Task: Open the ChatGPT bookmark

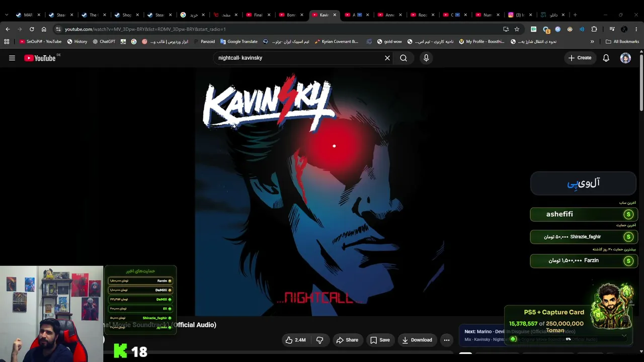Action: click(104, 42)
